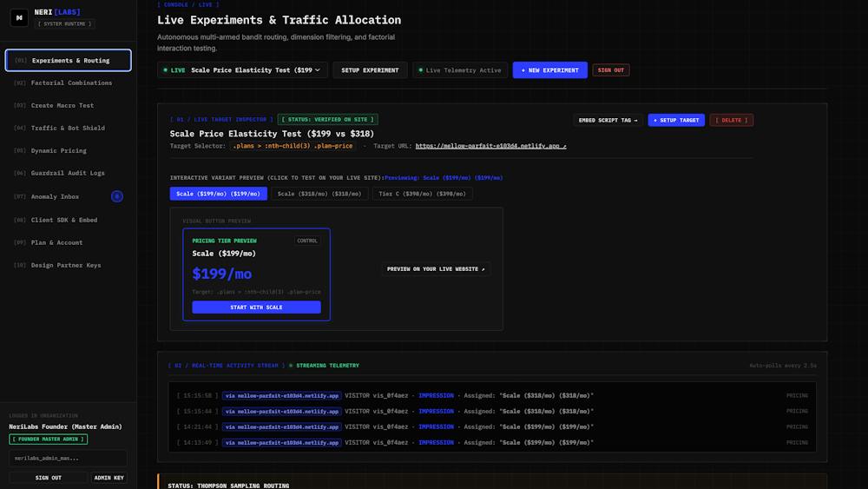
Task: Click the NeriLabs logo icon
Action: pos(19,17)
